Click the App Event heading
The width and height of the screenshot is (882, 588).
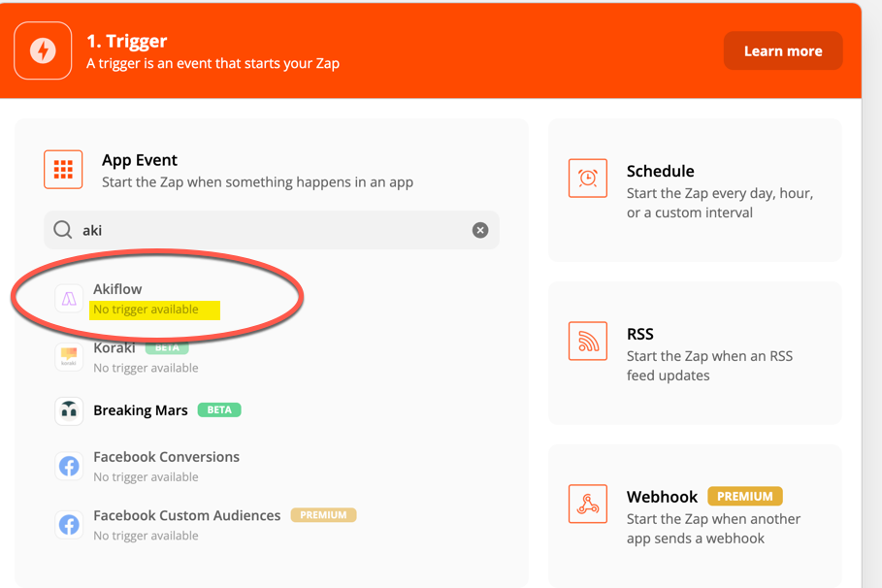pos(140,160)
